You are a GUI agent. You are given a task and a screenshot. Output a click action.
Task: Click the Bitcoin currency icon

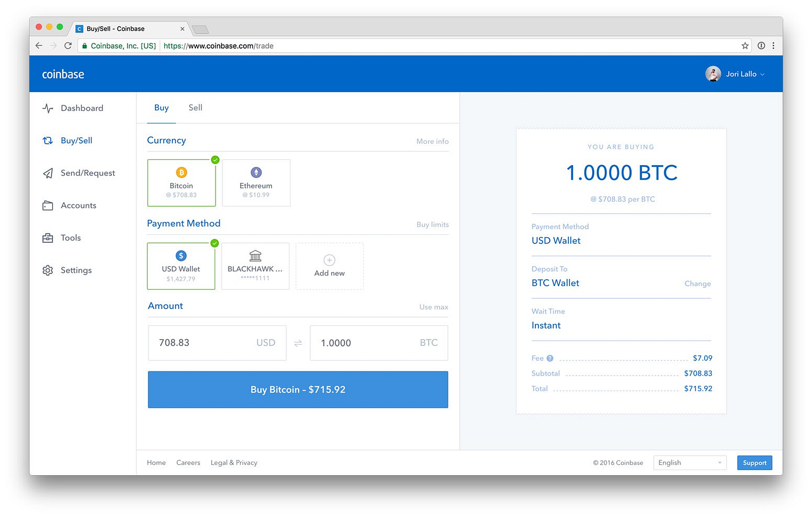(182, 172)
